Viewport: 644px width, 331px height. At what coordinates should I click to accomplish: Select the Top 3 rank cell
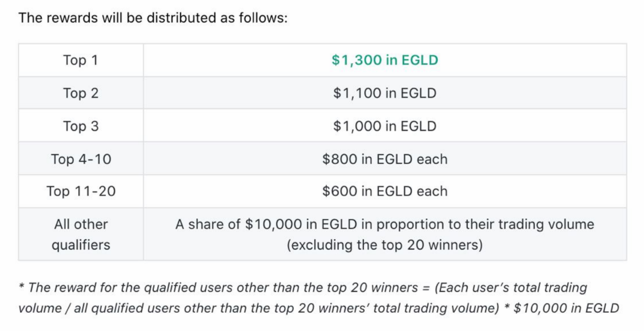pos(81,126)
